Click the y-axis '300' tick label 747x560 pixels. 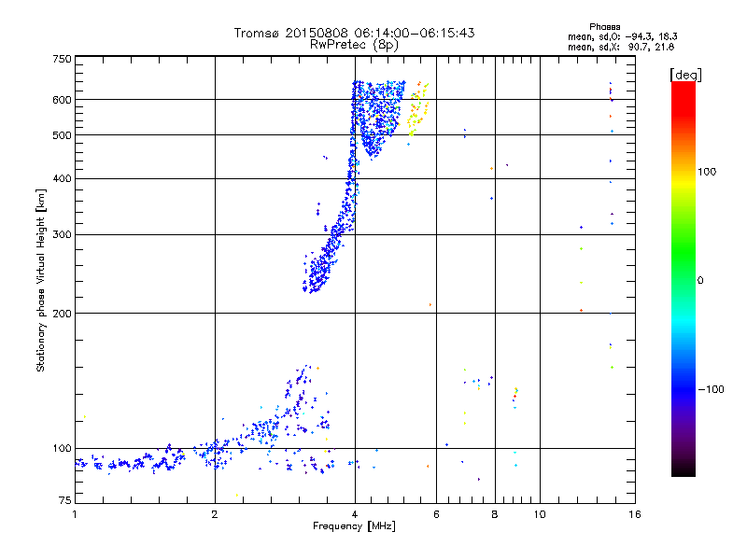click(x=62, y=235)
